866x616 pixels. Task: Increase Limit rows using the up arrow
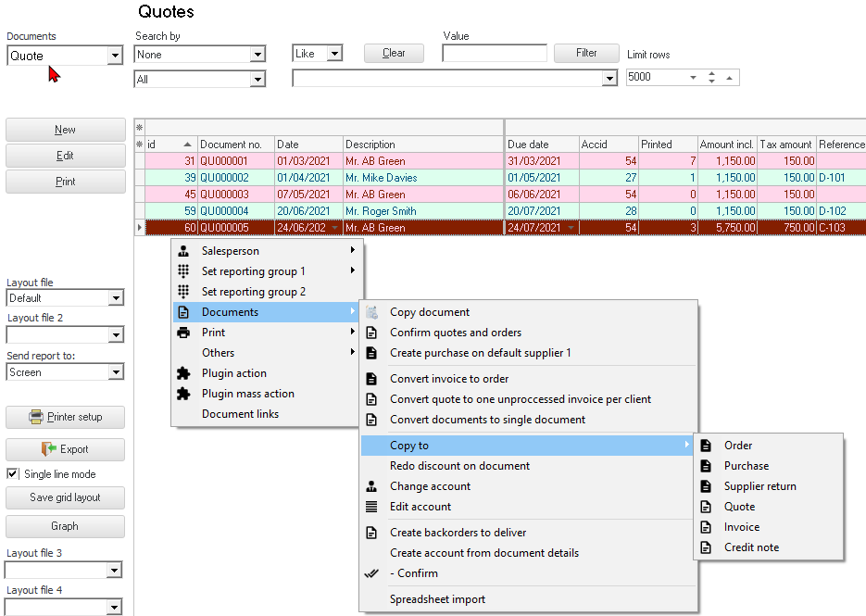[711, 73]
